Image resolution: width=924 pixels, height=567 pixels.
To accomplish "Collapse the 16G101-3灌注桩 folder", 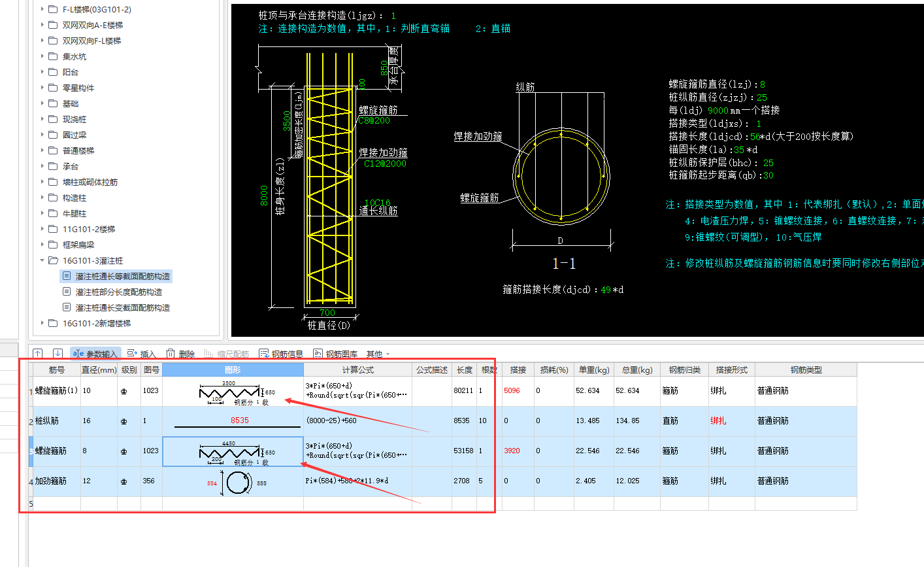I will click(42, 260).
